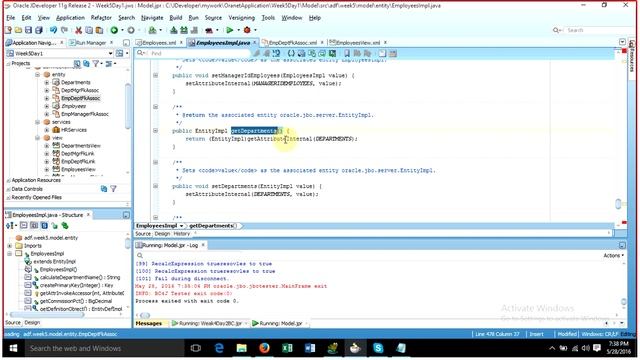Start debugging with the red bug icon
Screen dimensions: 640x360
pos(247,30)
